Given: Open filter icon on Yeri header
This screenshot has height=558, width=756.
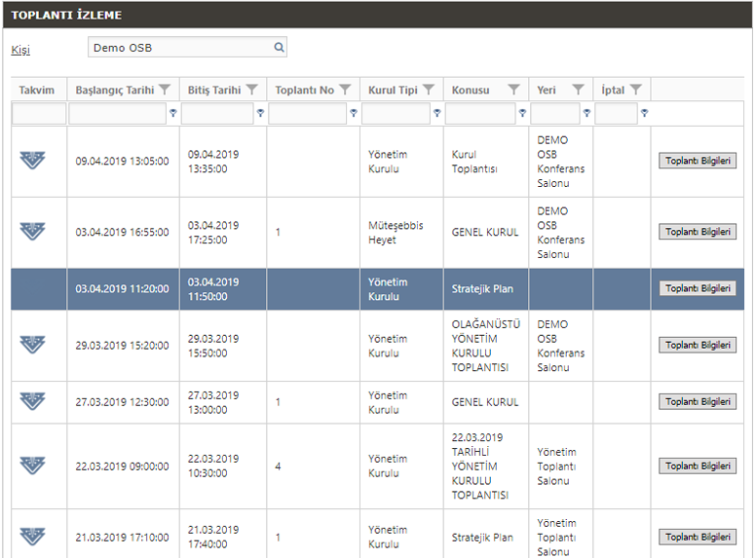Looking at the screenshot, I should (578, 90).
